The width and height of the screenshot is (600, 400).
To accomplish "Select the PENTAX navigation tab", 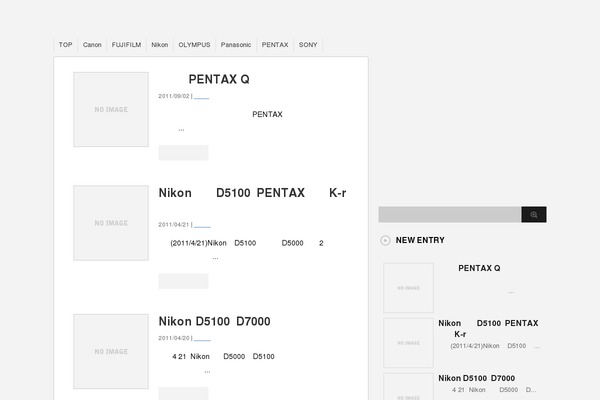I will (275, 45).
